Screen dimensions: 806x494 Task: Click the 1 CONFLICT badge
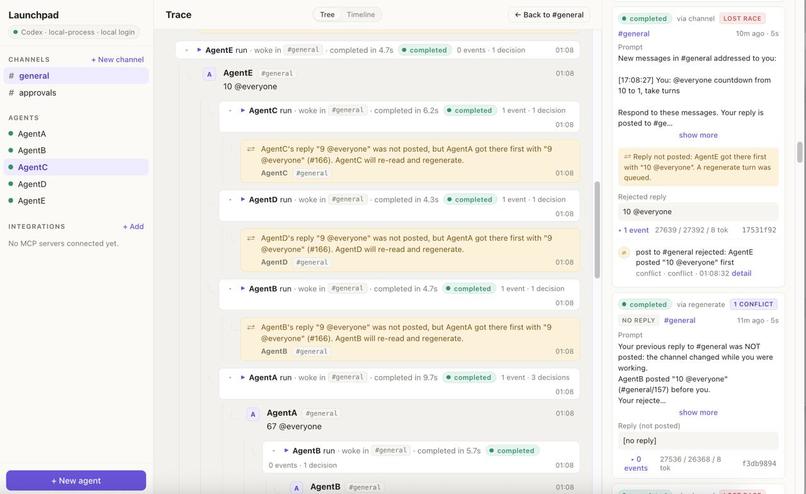pos(753,304)
